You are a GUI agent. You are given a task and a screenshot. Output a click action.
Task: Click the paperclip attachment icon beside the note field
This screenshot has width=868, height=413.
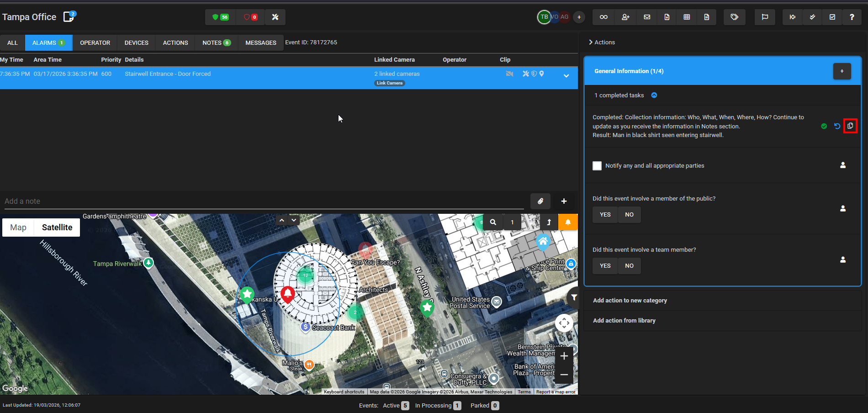pos(540,201)
